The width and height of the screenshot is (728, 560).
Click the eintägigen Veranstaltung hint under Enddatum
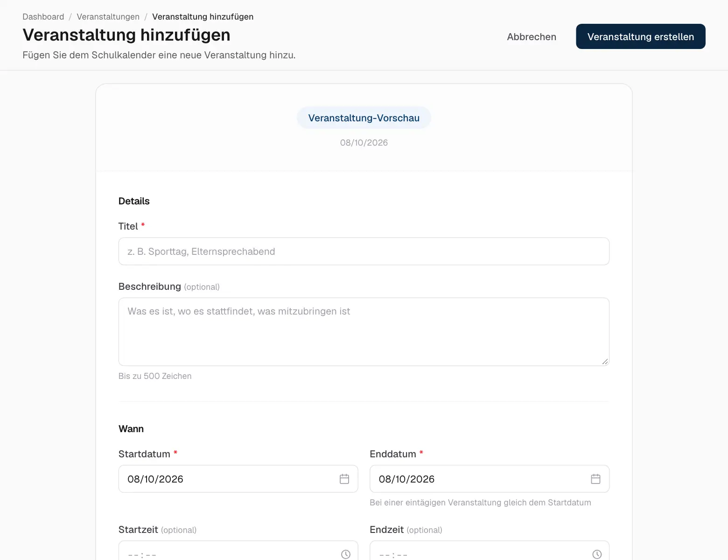(480, 503)
